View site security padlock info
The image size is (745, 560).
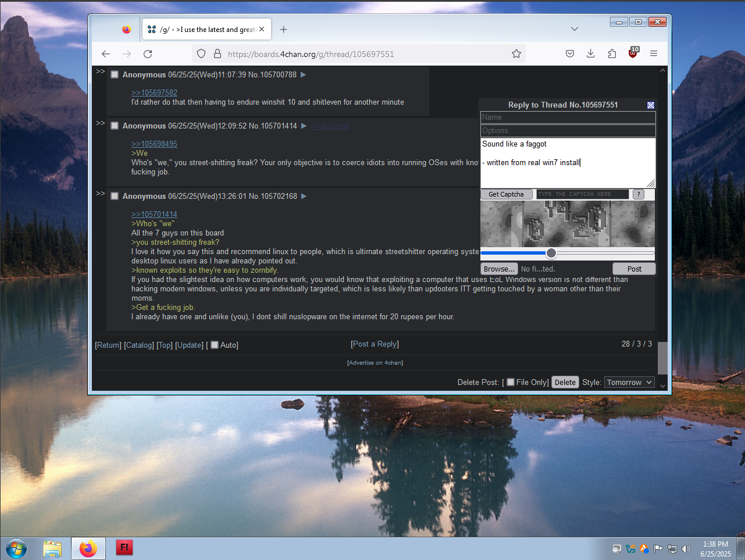tap(218, 54)
